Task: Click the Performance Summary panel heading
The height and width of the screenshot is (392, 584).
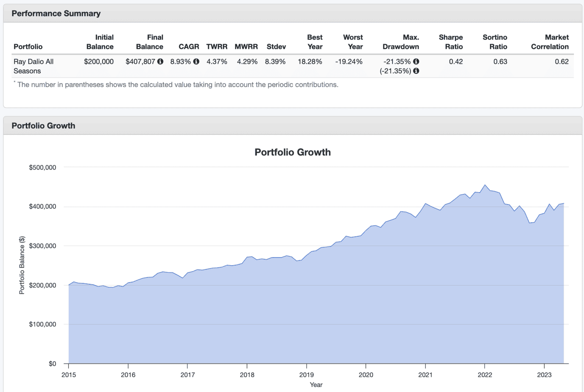Action: (x=56, y=14)
